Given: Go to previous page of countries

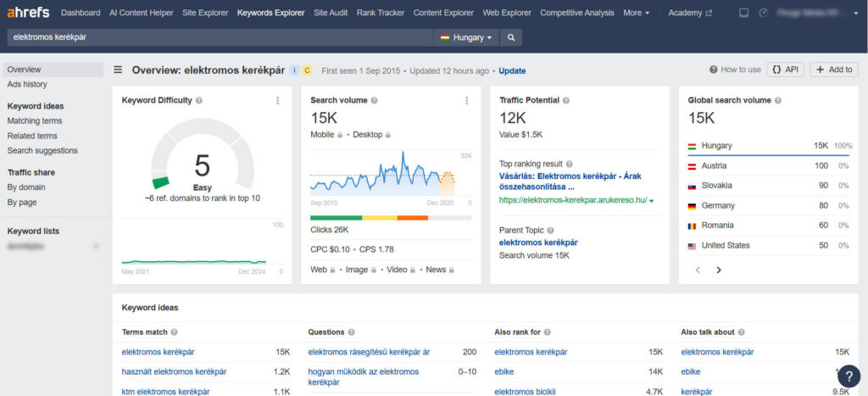Looking at the screenshot, I should (698, 271).
